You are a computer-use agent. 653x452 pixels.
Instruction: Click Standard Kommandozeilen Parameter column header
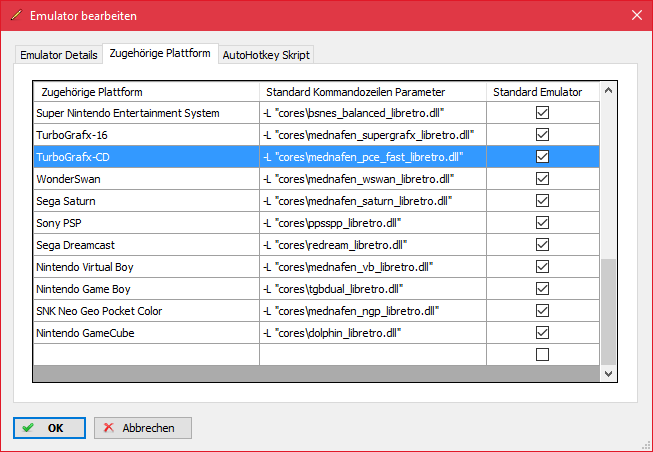(x=373, y=92)
